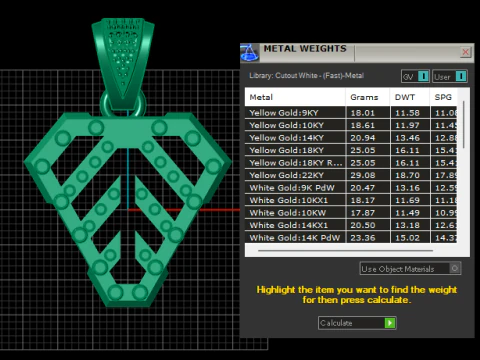
Task: Click the Library: Cutout White label
Action: pyautogui.click(x=306, y=76)
